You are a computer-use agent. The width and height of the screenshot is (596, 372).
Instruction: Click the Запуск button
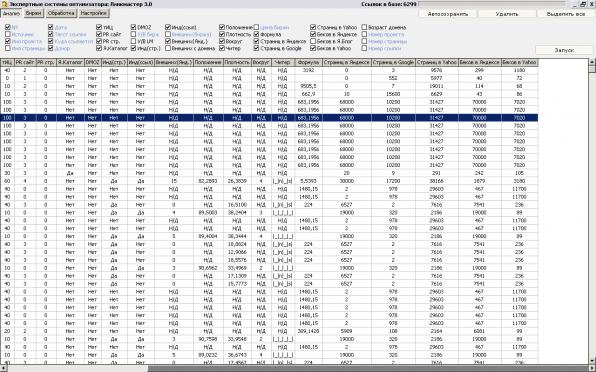point(564,50)
